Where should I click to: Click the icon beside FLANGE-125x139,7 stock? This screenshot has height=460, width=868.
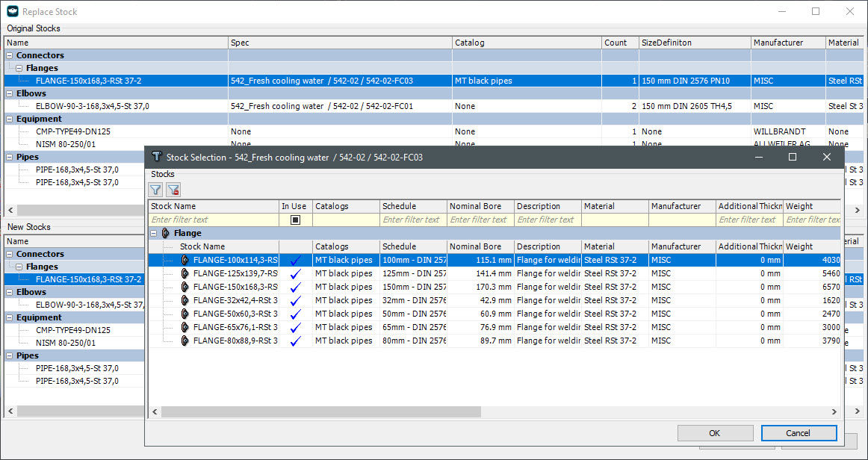click(185, 273)
